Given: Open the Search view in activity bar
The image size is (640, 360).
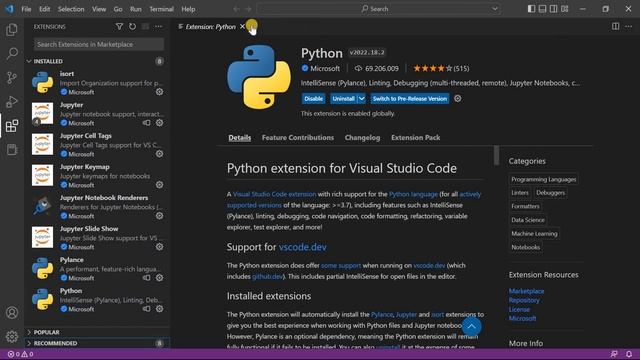Looking at the screenshot, I should [12, 53].
